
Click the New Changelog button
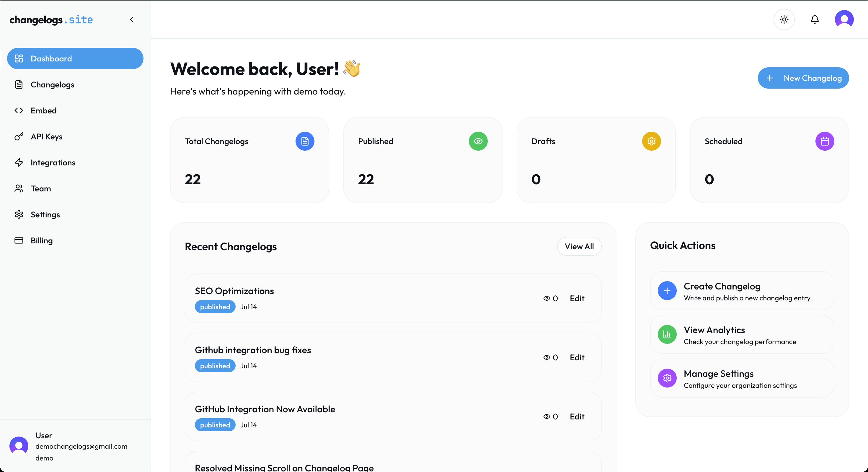click(x=803, y=78)
